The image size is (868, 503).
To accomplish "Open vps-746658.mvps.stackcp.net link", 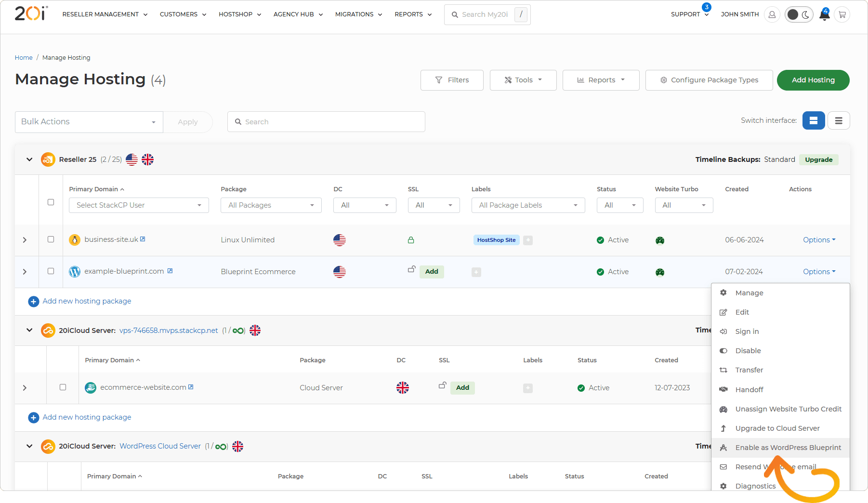I will (169, 331).
